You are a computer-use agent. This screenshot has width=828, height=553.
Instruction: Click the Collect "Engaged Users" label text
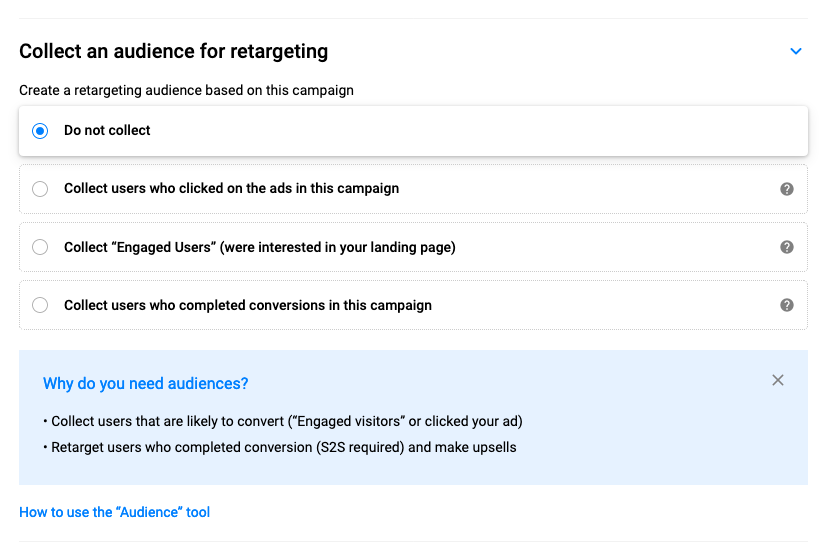(260, 247)
